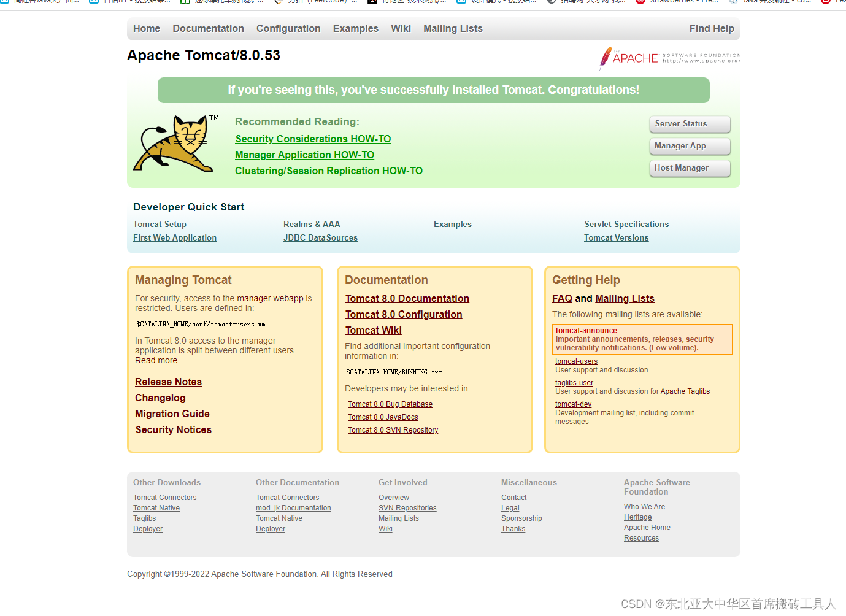Open Tomcat 8.0 JavaDocs link

383,417
